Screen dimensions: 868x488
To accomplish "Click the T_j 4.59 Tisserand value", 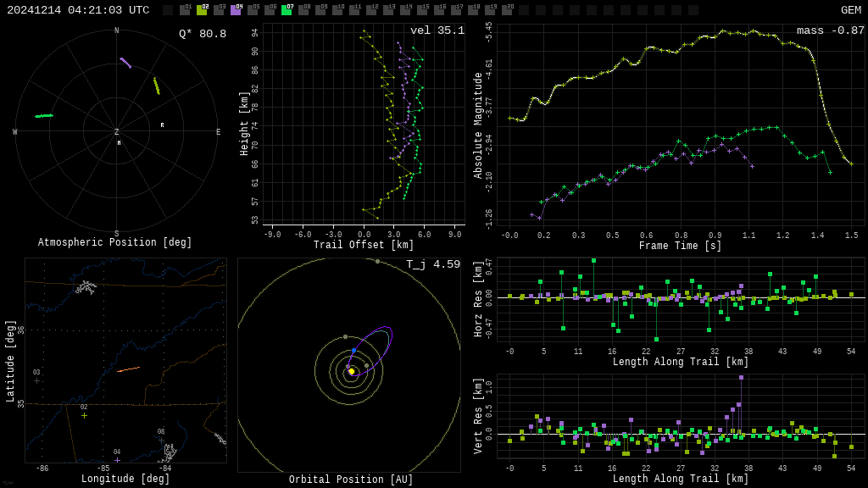I will pyautogui.click(x=432, y=265).
